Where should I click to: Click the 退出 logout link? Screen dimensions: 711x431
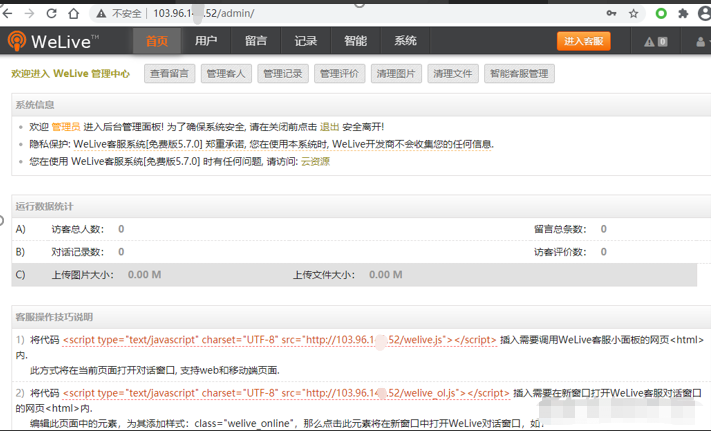coord(330,127)
